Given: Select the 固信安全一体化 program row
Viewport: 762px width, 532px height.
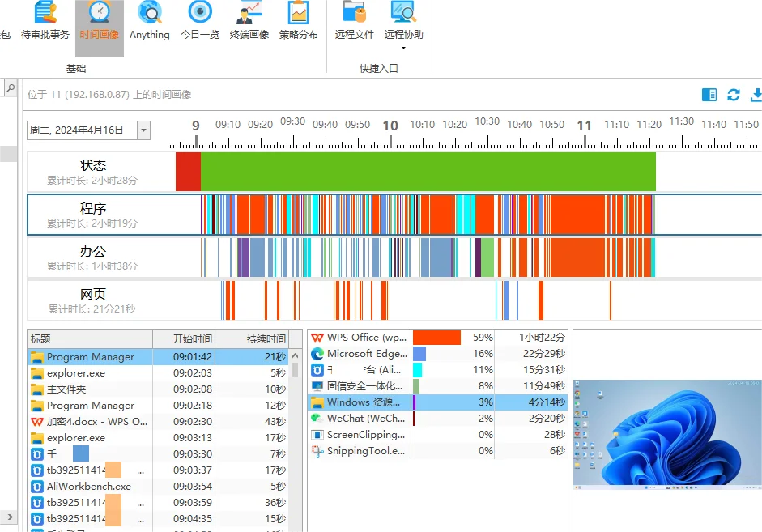Looking at the screenshot, I should (x=437, y=385).
